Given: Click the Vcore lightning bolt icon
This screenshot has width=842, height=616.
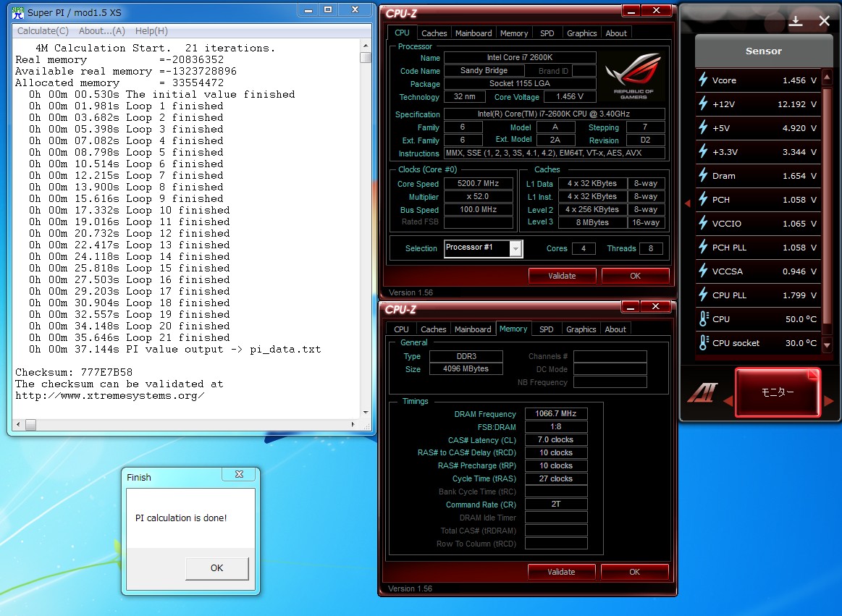Looking at the screenshot, I should [703, 80].
